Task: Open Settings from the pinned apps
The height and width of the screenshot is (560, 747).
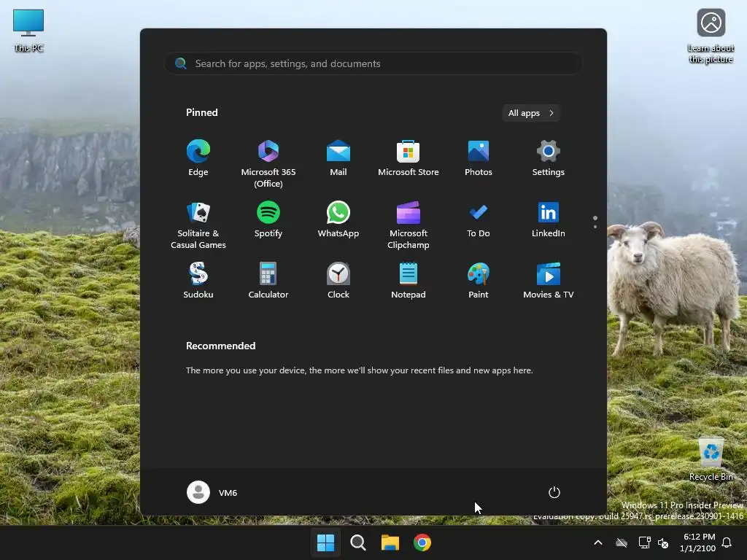Action: [x=549, y=158]
